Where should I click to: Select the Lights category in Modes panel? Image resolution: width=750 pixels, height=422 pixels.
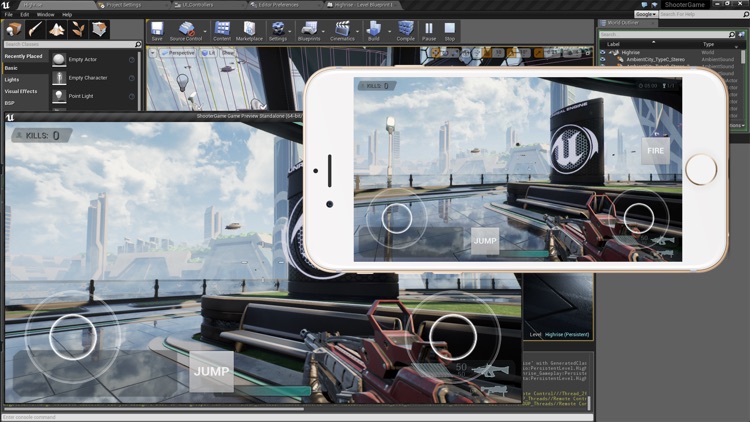[12, 79]
